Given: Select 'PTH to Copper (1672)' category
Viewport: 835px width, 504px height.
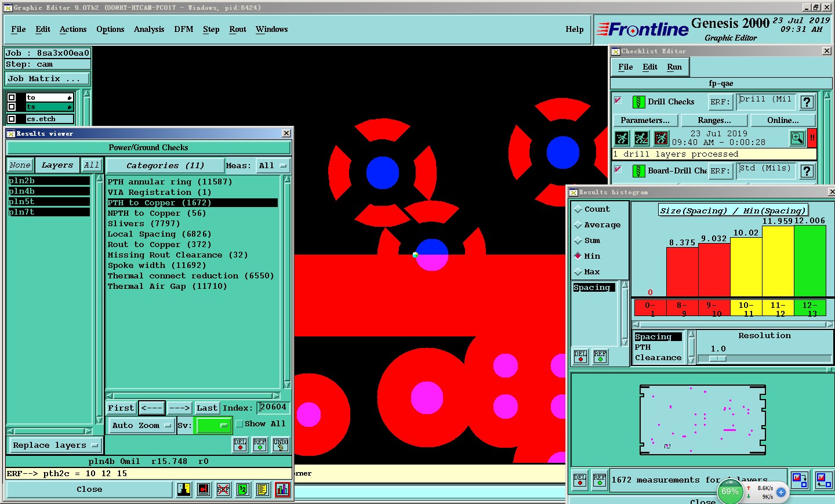Looking at the screenshot, I should tap(193, 203).
